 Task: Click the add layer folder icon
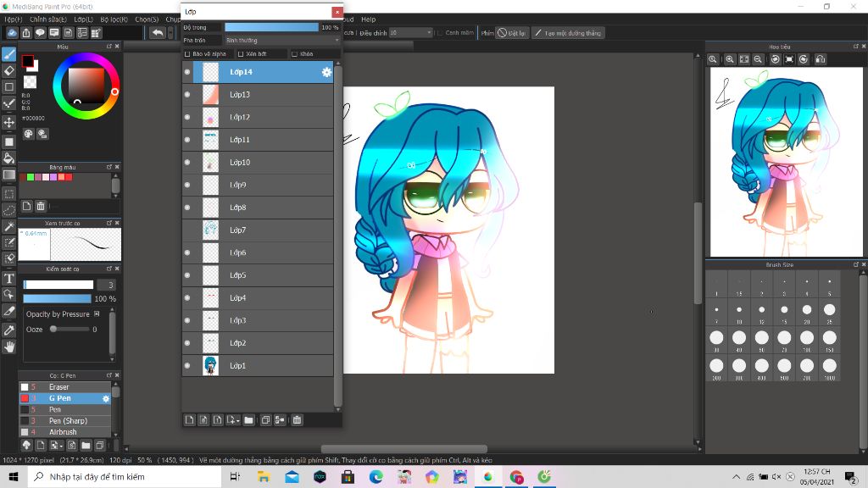(249, 420)
